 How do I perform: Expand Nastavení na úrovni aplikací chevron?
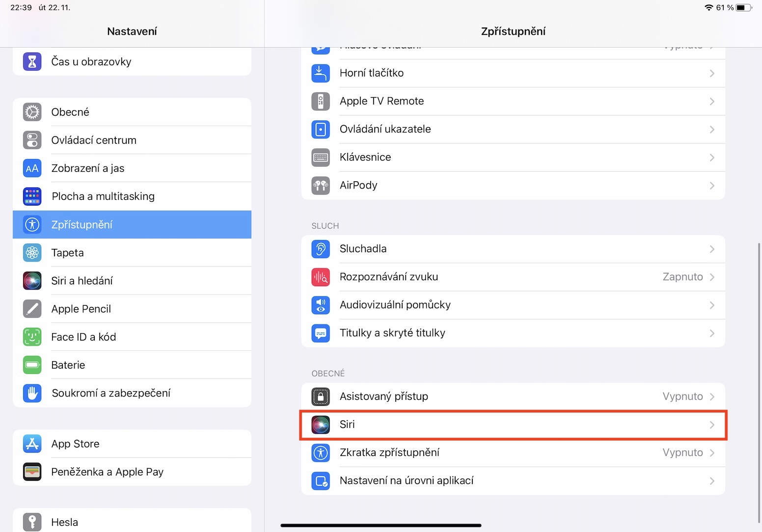coord(711,481)
